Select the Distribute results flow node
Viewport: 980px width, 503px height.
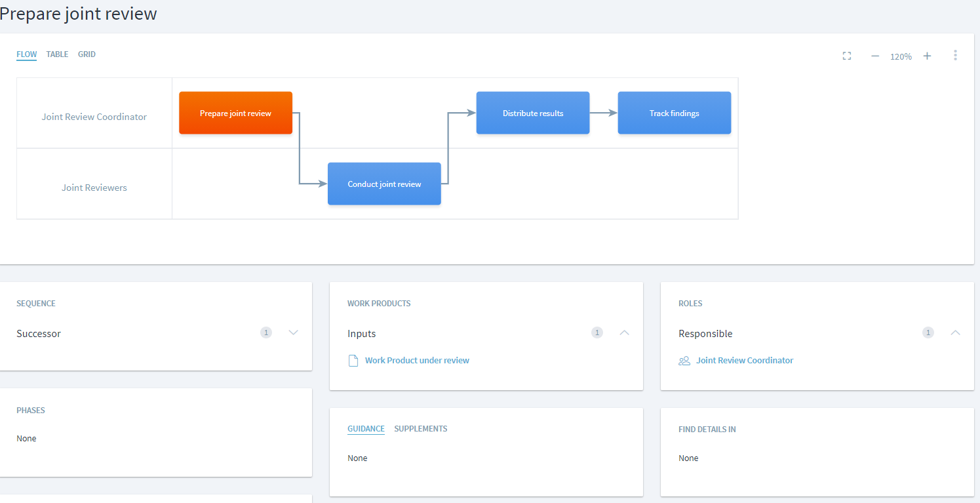tap(532, 113)
